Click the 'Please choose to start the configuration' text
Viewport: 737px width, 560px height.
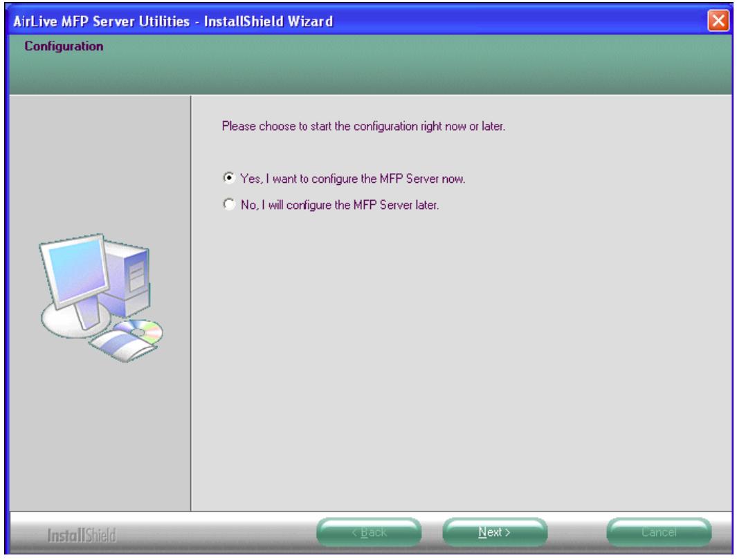click(363, 127)
